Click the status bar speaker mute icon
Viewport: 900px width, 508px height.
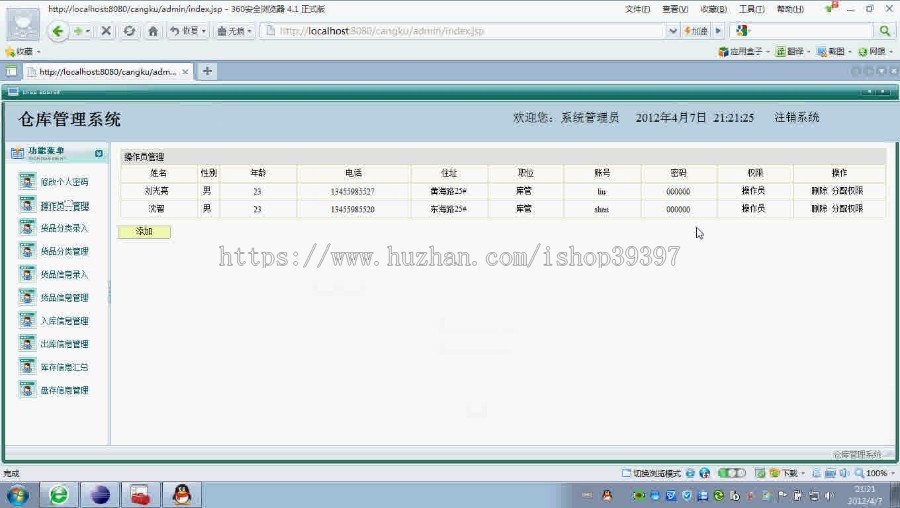click(844, 473)
